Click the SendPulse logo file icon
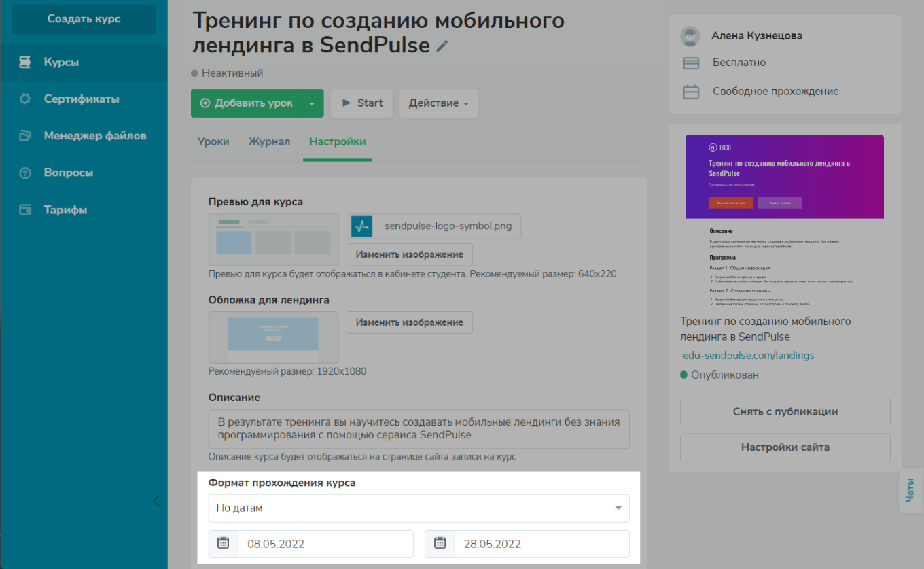This screenshot has height=569, width=924. [x=361, y=226]
